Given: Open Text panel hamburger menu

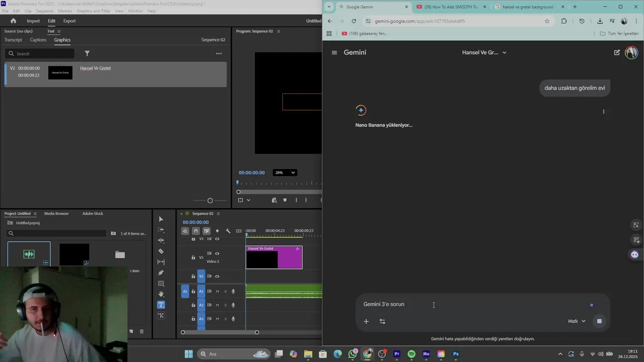Looking at the screenshot, I should 59,31.
